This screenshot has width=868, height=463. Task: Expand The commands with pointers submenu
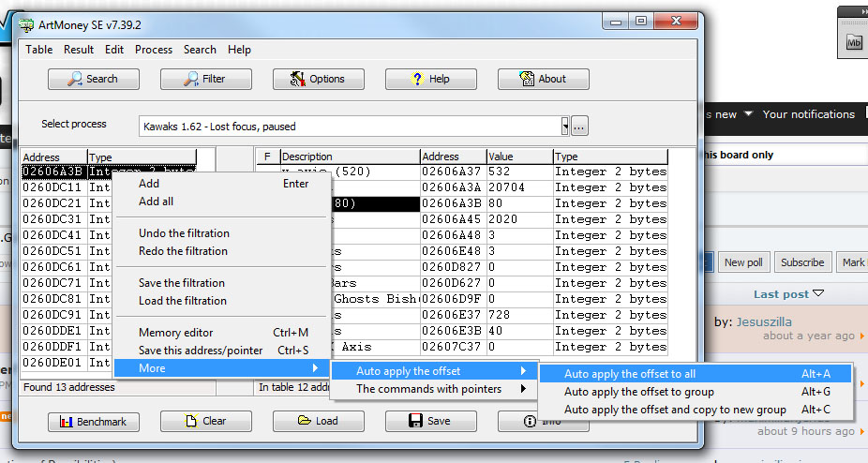[x=435, y=389]
